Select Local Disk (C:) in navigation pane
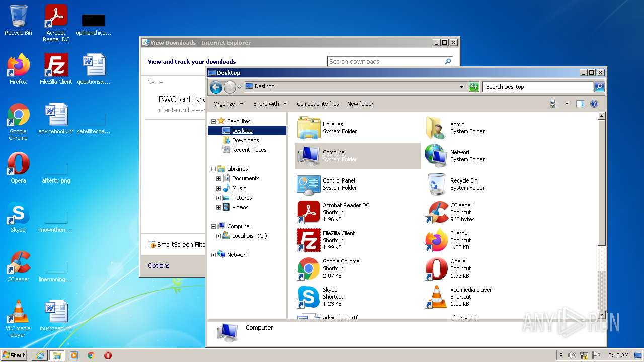The image size is (644, 362). click(x=249, y=236)
